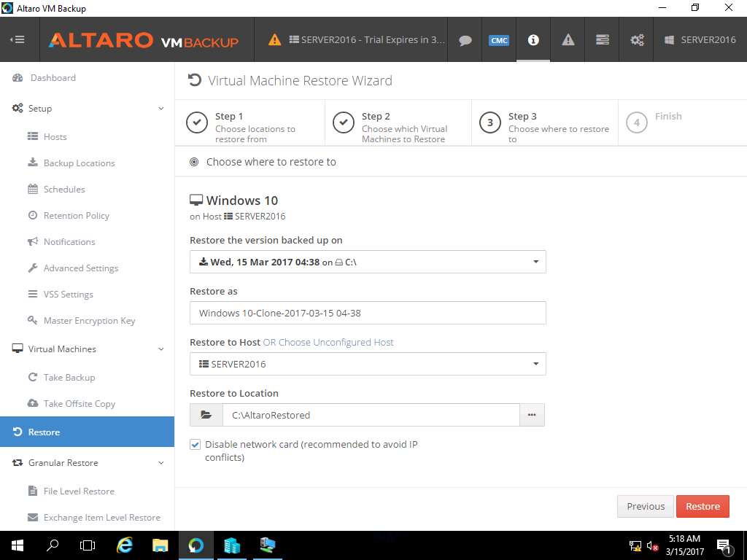The height and width of the screenshot is (560, 747).
Task: Browse location with the ellipsis button
Action: click(x=532, y=415)
